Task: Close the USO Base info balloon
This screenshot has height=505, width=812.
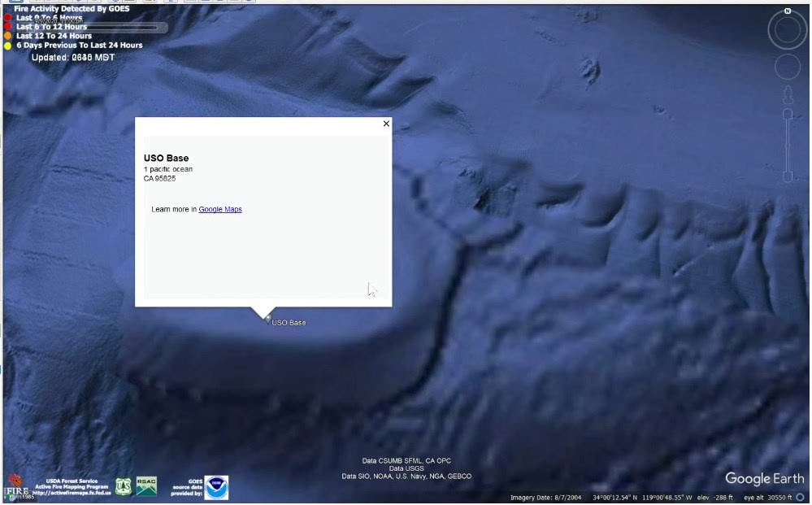Action: coord(386,124)
